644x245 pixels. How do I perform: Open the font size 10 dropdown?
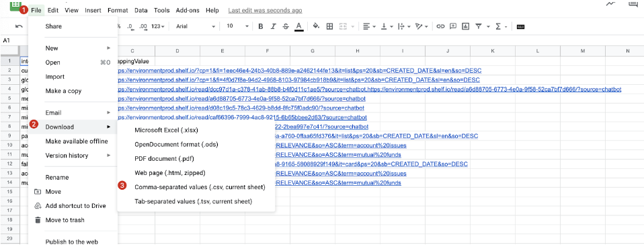click(x=237, y=26)
